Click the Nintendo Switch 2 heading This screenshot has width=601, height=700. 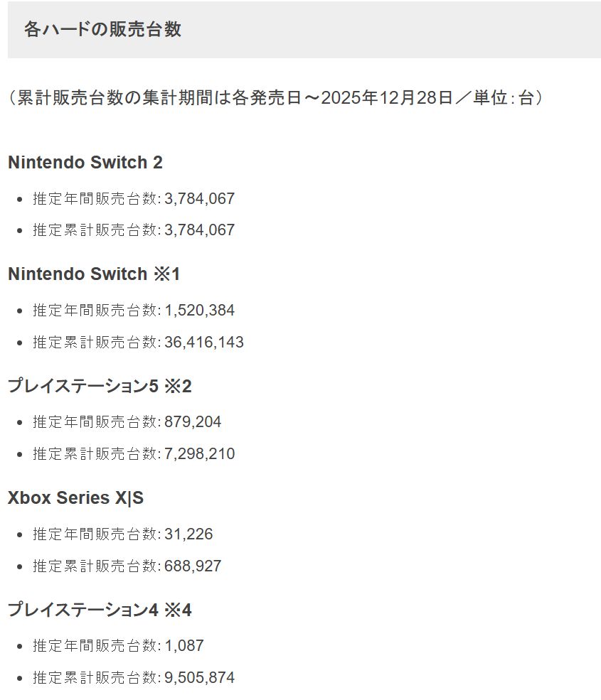(x=85, y=163)
